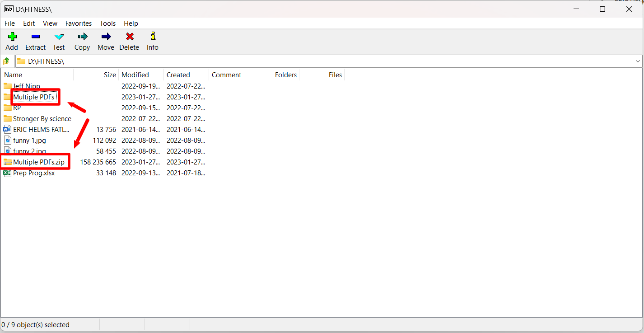Maximize the 7-Zip window
Screen dimensions: 644x333
602,9
